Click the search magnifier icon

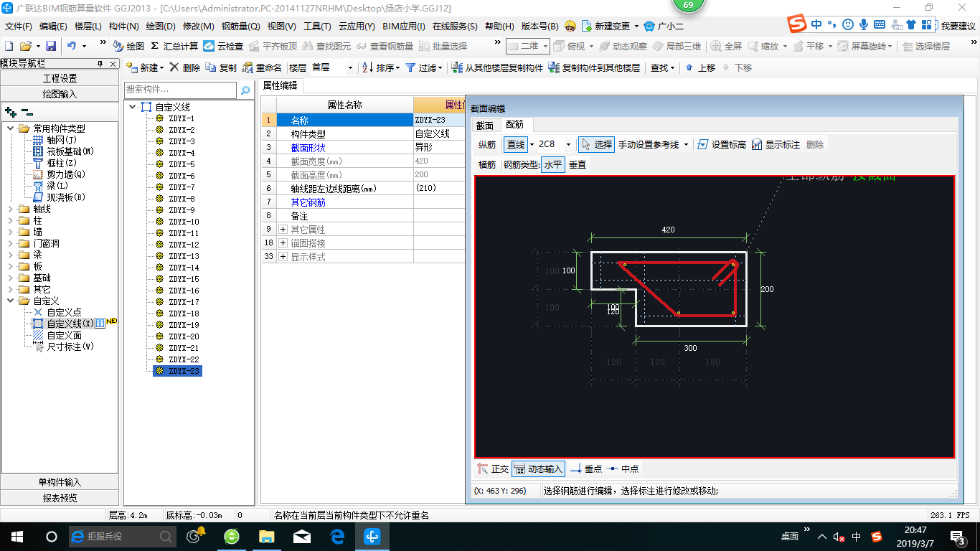point(245,90)
